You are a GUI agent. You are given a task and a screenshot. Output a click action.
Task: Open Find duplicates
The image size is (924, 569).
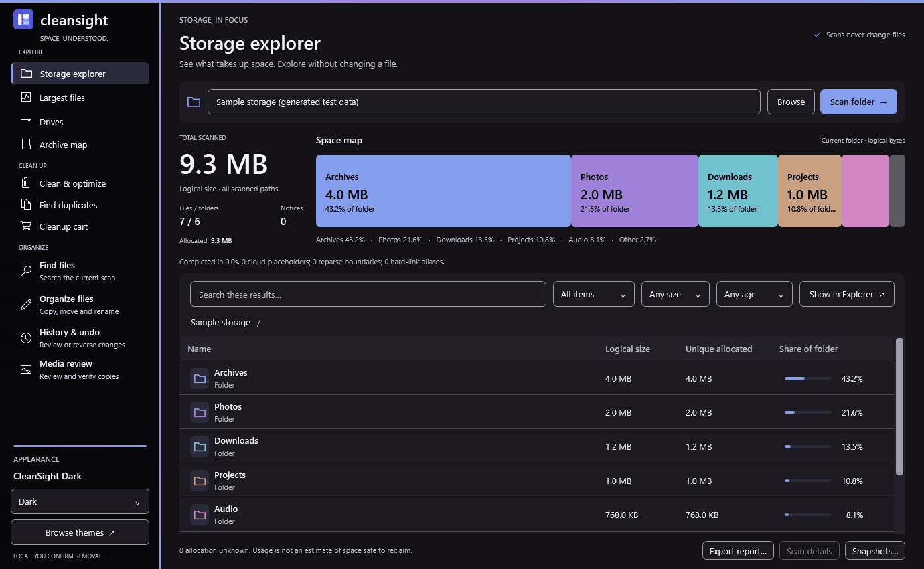point(80,205)
